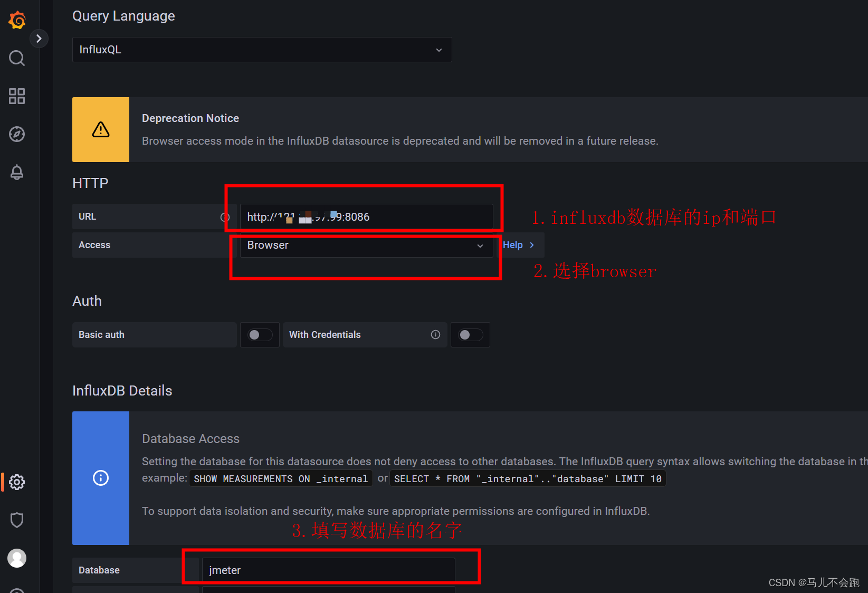The width and height of the screenshot is (868, 593).
Task: Open the Dashboards grid icon
Action: coord(17,96)
